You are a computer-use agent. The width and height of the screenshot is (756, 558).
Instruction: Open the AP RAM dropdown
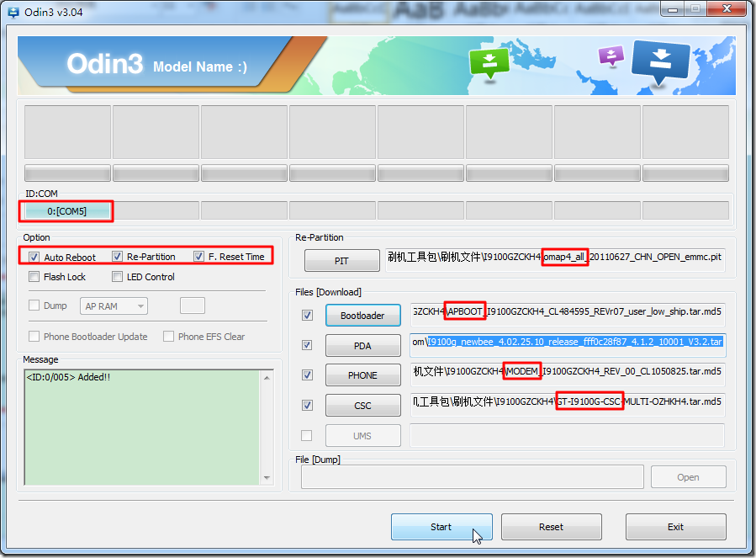point(114,306)
